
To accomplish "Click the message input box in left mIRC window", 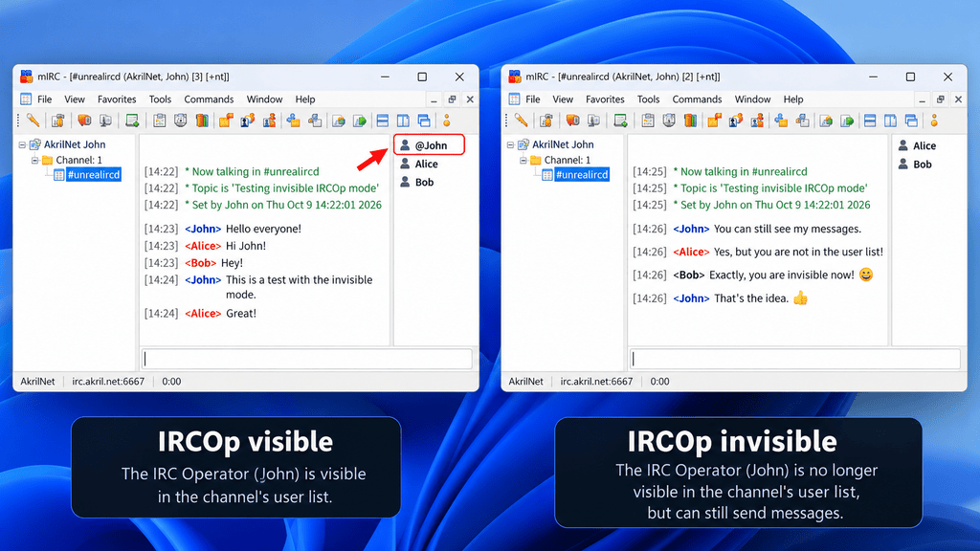I will click(306, 359).
